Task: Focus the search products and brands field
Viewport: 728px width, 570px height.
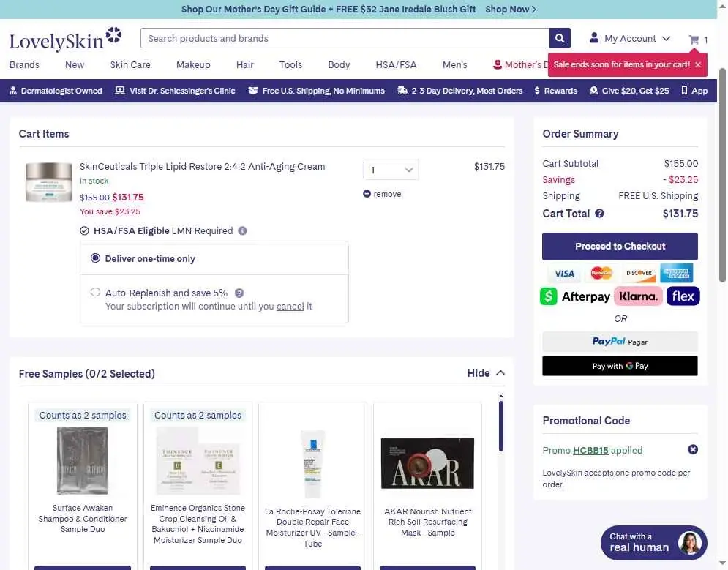Action: 345,38
